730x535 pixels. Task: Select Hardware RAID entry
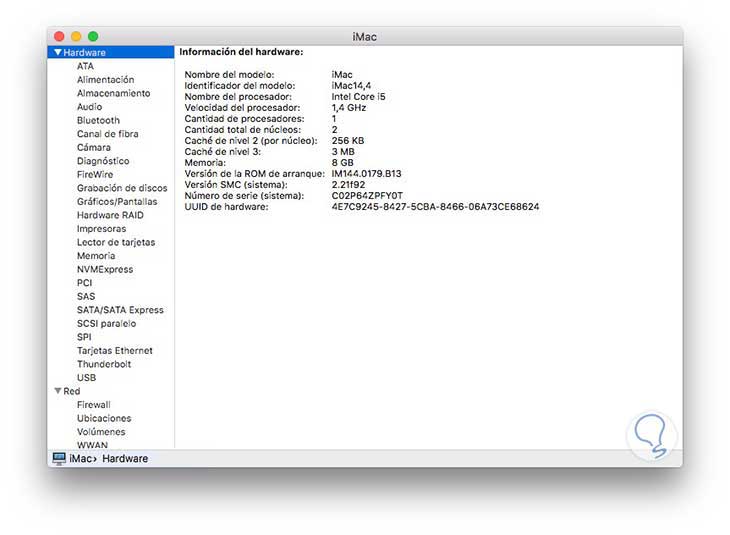[110, 215]
